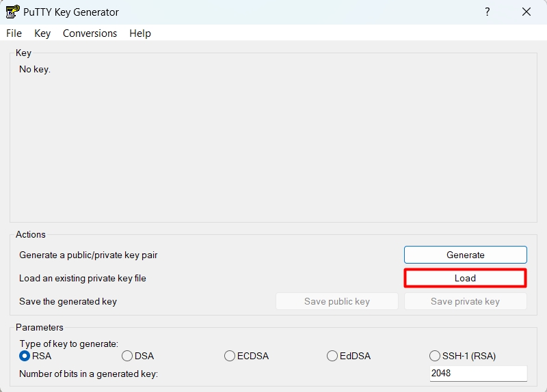
Task: Open the Conversions menu
Action: (90, 33)
